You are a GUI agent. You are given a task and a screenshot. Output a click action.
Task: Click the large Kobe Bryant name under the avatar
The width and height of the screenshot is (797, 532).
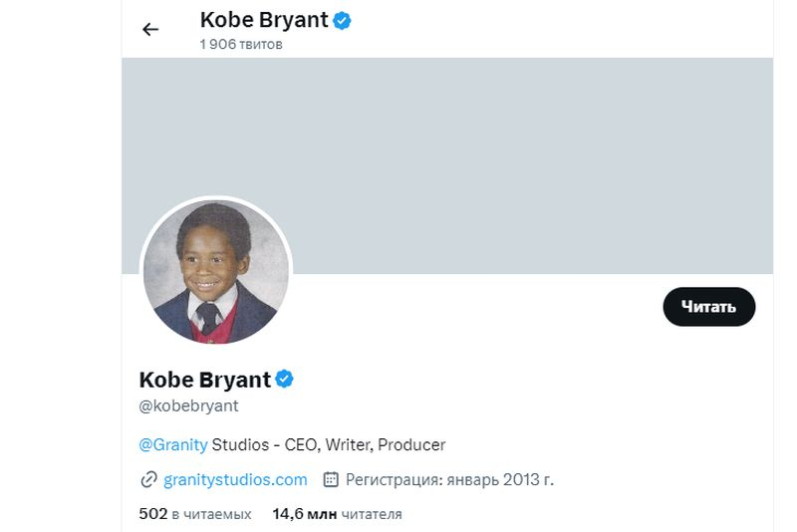coord(204,380)
